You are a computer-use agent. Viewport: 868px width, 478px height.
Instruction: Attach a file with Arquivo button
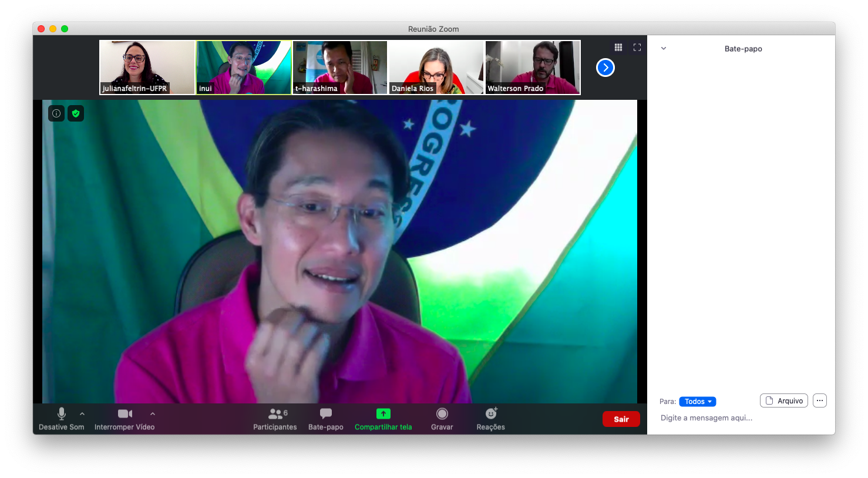pyautogui.click(x=783, y=400)
